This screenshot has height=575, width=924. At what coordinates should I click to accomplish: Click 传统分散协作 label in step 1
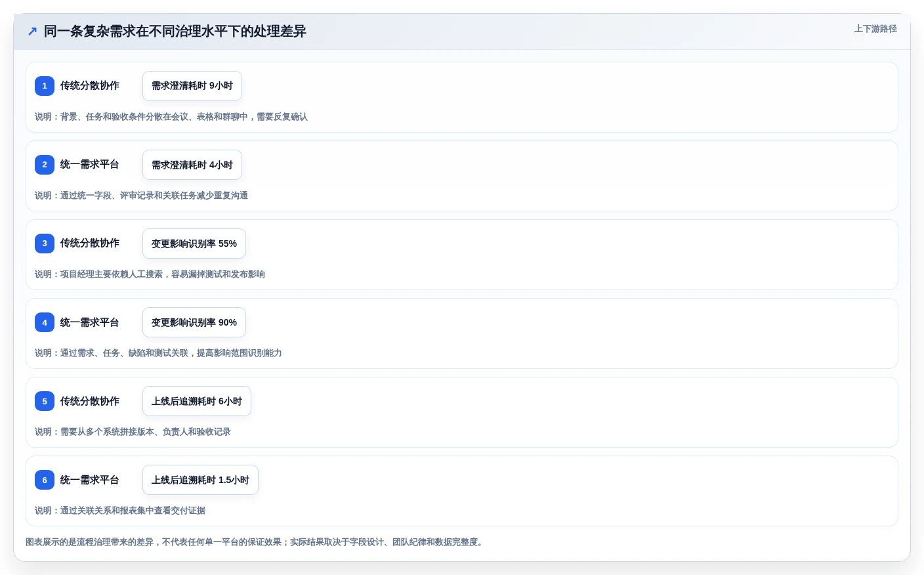(x=90, y=86)
